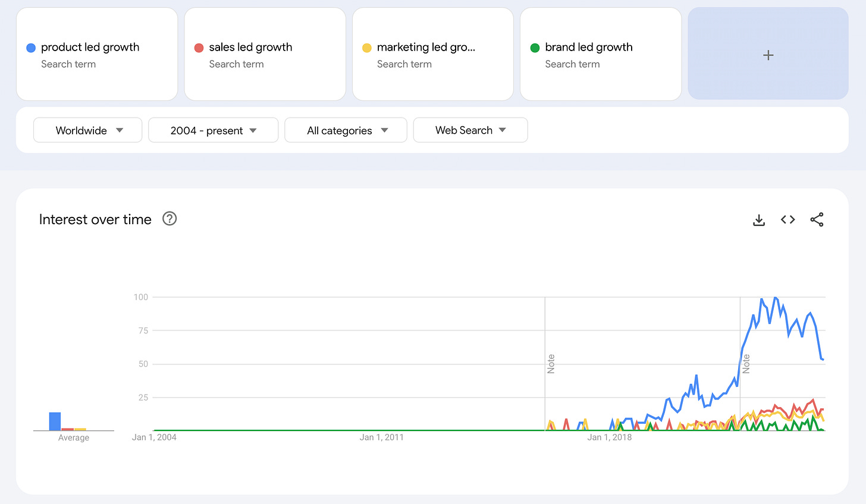The width and height of the screenshot is (866, 504).
Task: Click the red dot for sales led growth
Action: click(199, 48)
